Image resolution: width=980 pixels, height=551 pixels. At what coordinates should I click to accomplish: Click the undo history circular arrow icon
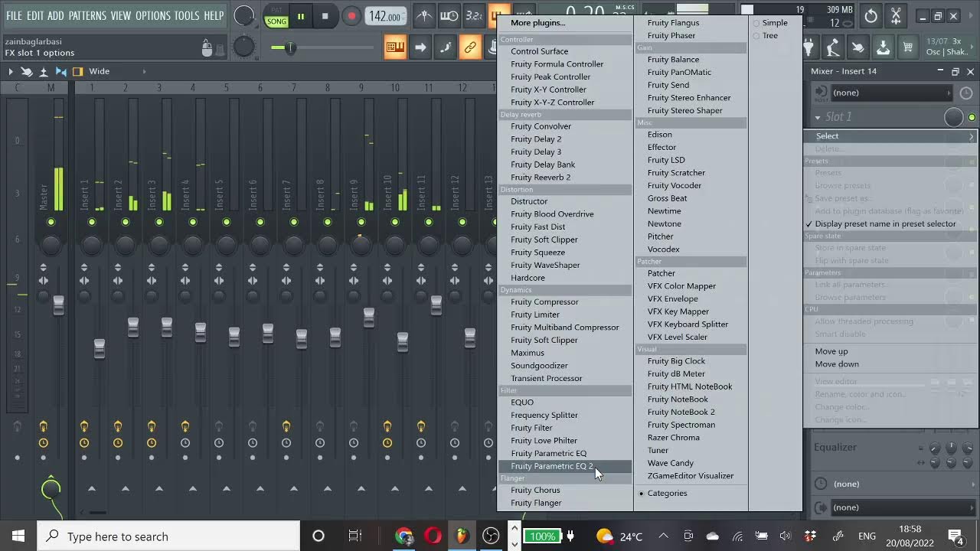tap(871, 16)
